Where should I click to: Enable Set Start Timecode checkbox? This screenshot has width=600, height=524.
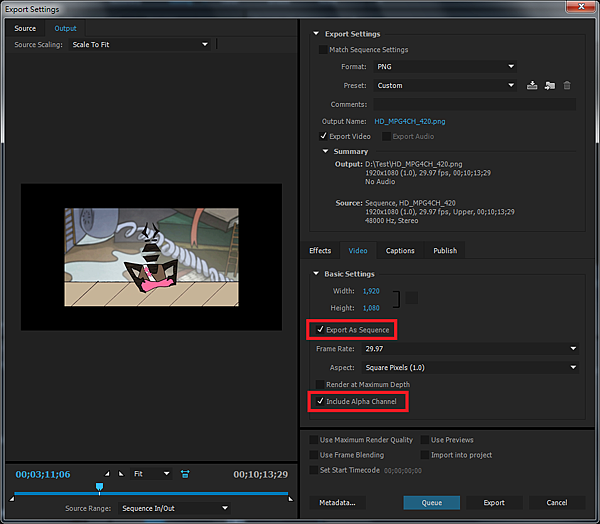313,470
